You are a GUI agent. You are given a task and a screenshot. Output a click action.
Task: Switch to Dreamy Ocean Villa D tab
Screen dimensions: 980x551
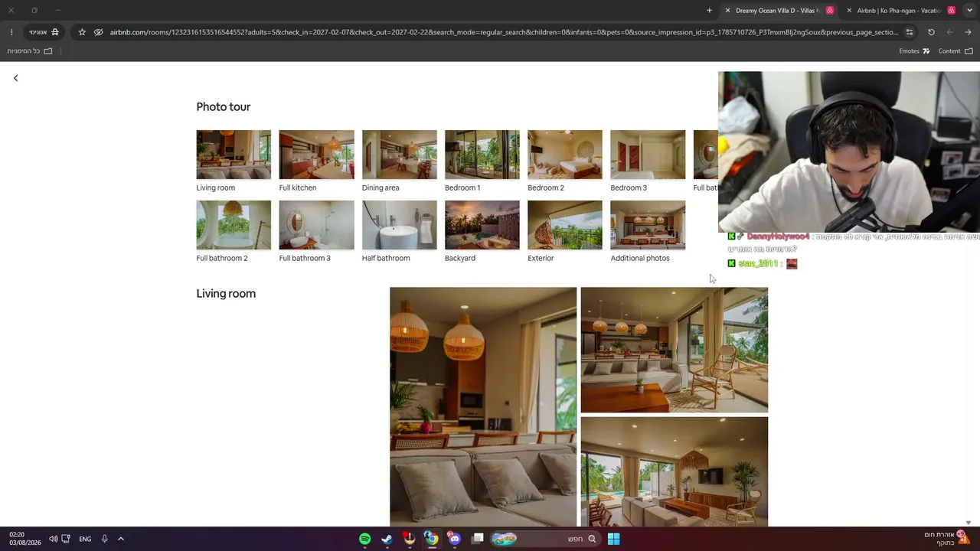[x=777, y=11]
